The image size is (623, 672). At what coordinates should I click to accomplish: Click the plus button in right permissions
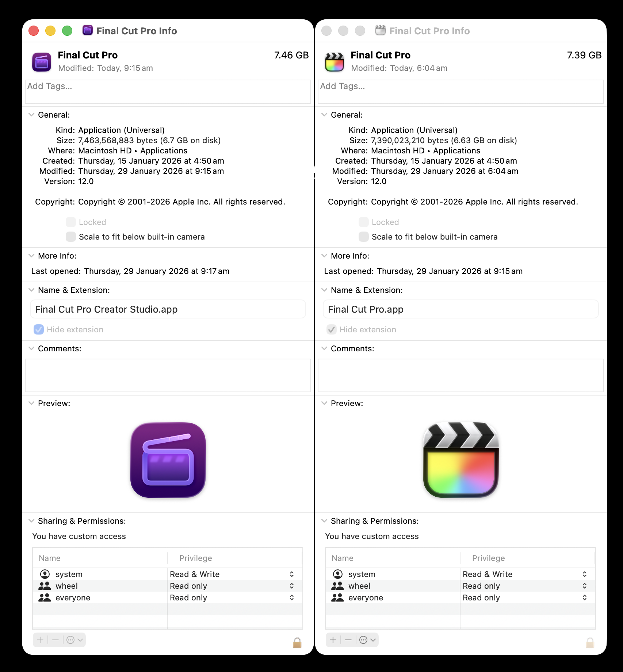coord(333,640)
